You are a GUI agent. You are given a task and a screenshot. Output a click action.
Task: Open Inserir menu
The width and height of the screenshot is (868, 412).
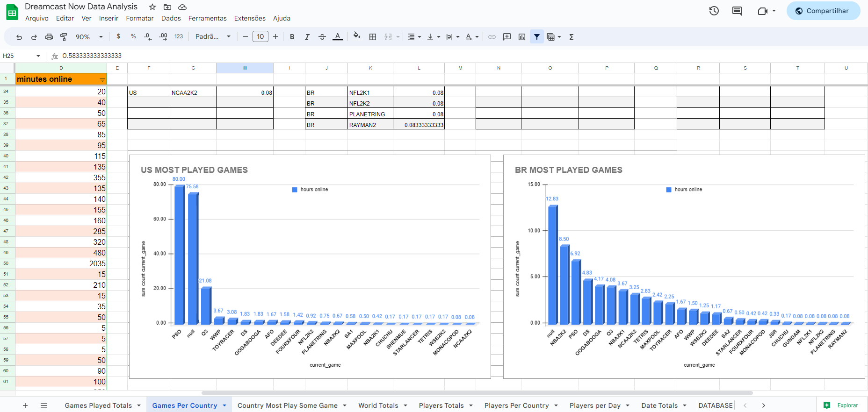click(x=108, y=18)
